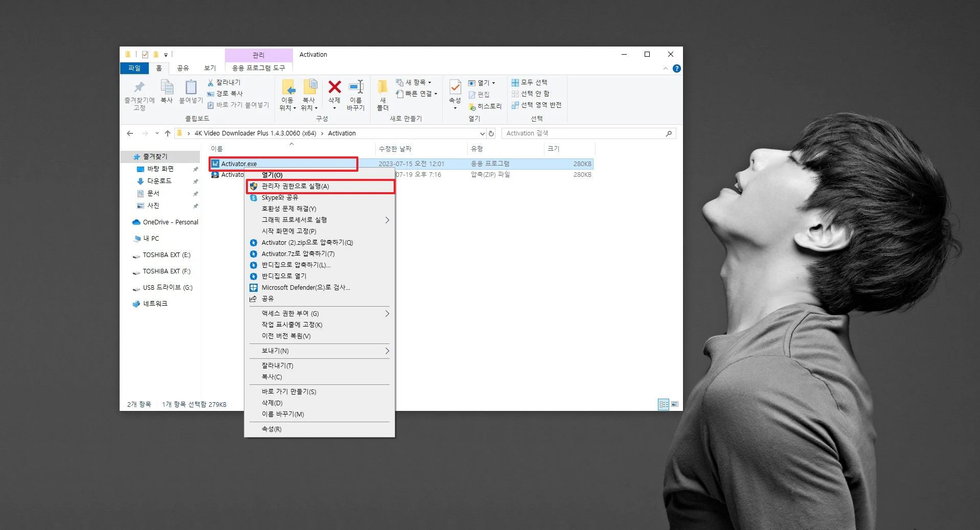980x530 pixels.
Task: Choose Properties (속성) in the context menu
Action: point(320,429)
